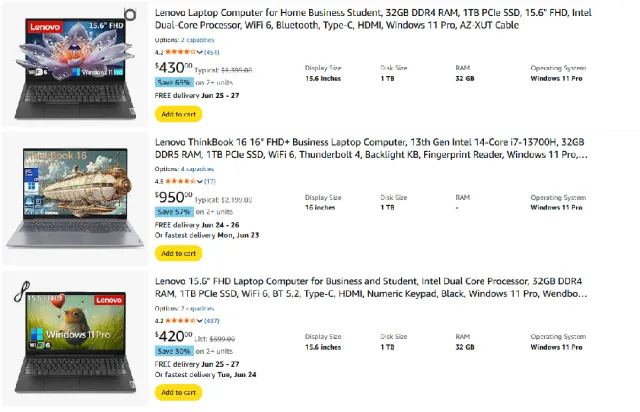The image size is (640, 412).
Task: Open the 437 reviews count link
Action: (x=212, y=321)
